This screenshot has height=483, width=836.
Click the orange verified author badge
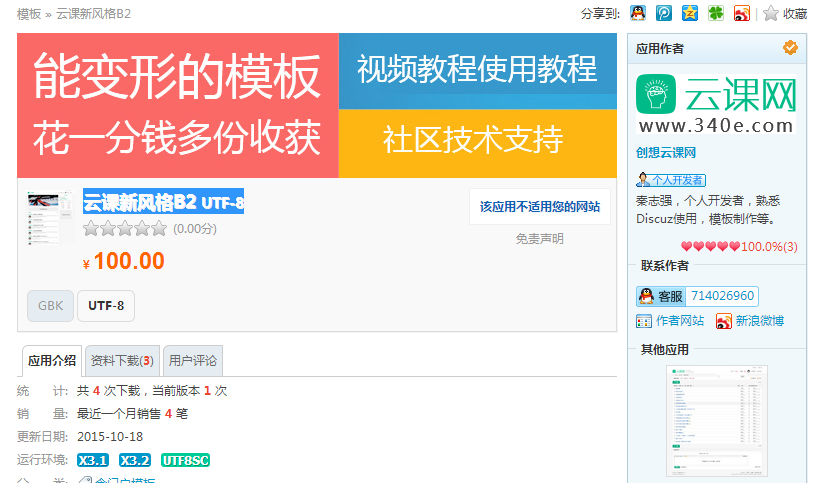pyautogui.click(x=790, y=47)
